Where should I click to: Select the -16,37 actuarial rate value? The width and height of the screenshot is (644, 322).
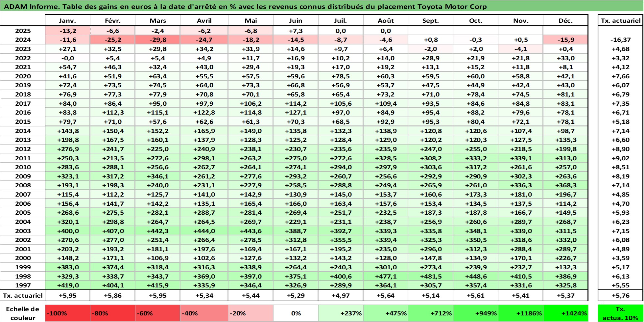point(621,40)
